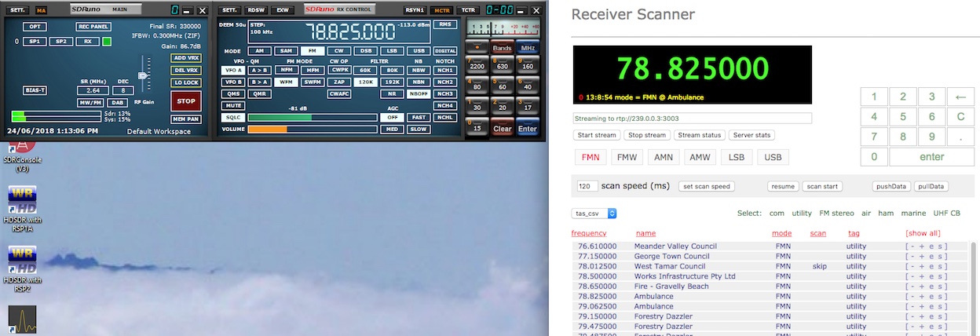Image resolution: width=980 pixels, height=336 pixels.
Task: Click 'Start stream' button
Action: tap(597, 135)
